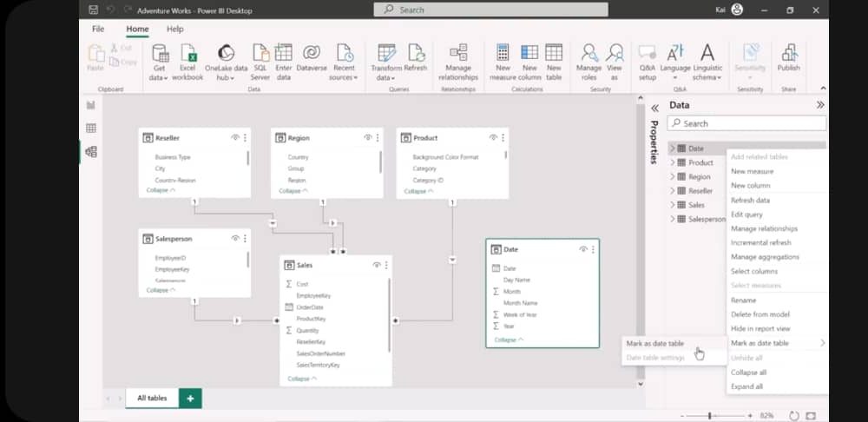Expand the Properties pane
Screen dimensions: 868x422
(x=654, y=108)
